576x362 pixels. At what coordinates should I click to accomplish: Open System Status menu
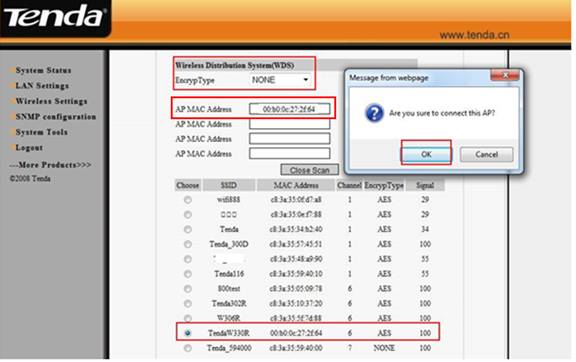click(43, 70)
